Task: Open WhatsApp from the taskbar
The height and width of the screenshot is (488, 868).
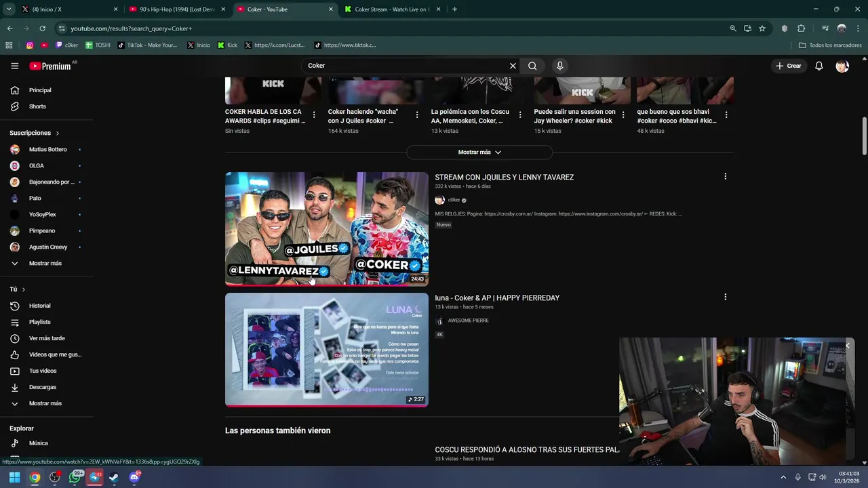Action: pyautogui.click(x=75, y=477)
